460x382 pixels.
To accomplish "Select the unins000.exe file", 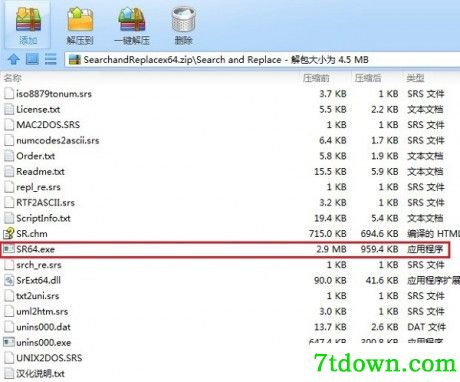I will click(44, 342).
